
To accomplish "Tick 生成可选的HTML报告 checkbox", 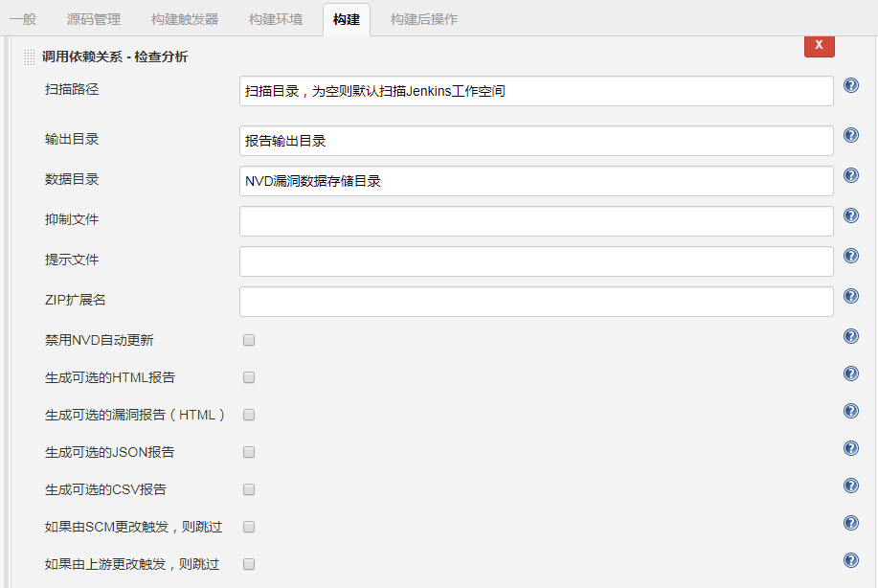I will pyautogui.click(x=249, y=377).
